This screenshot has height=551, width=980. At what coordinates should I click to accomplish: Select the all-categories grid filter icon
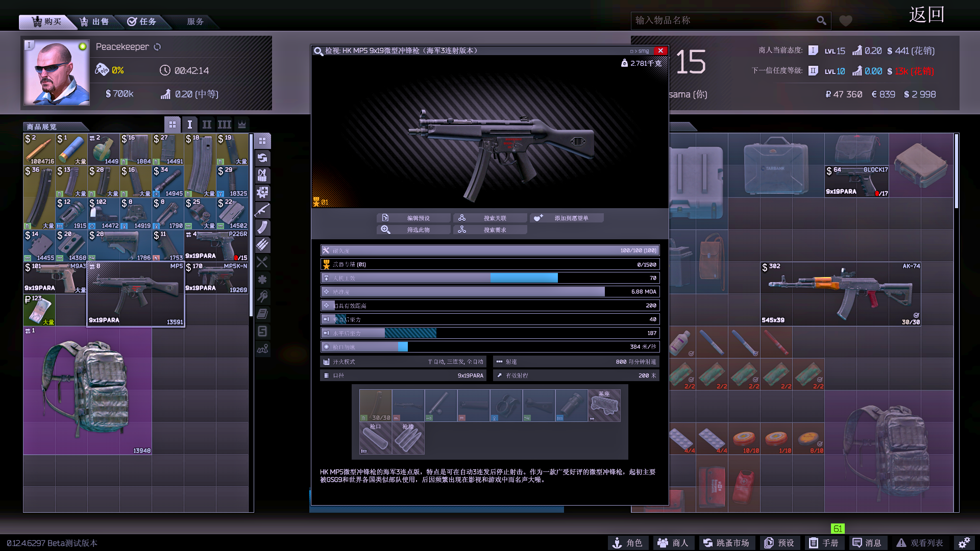pyautogui.click(x=262, y=141)
